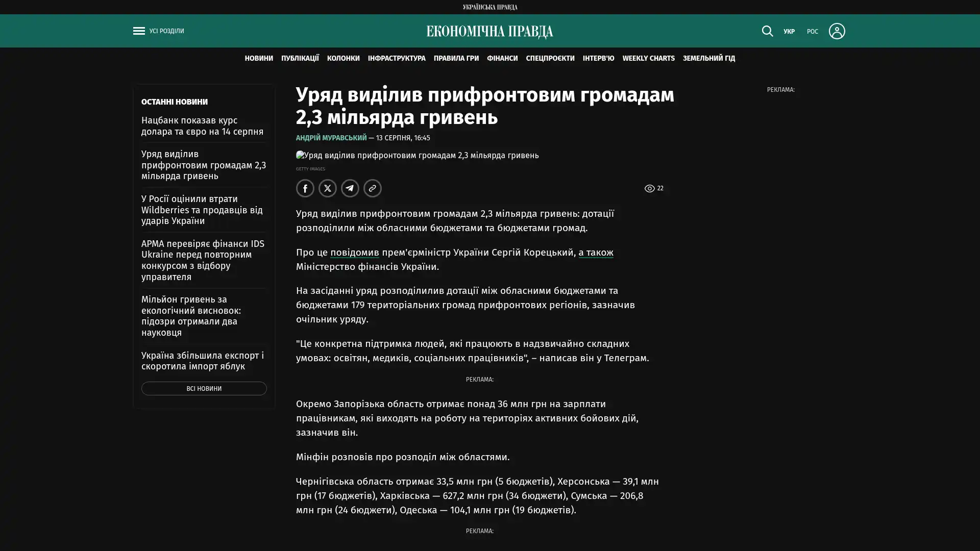Switch language to УКР

click(789, 32)
